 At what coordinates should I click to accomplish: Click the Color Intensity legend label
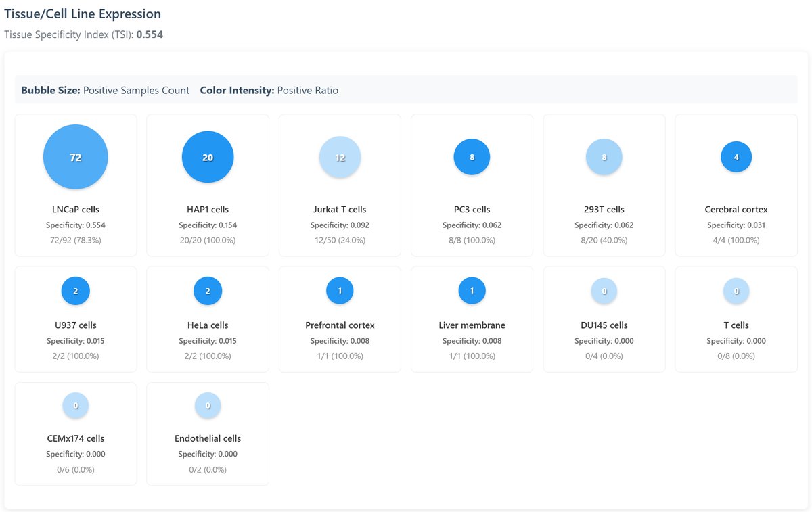(237, 90)
